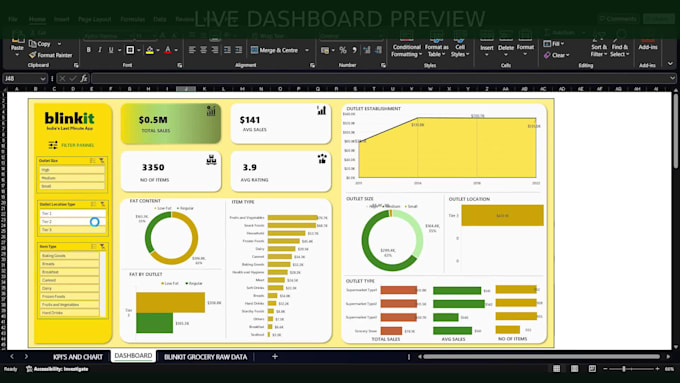Align text left in Alignment group
Viewport: 680px width, 383px height.
pos(192,50)
